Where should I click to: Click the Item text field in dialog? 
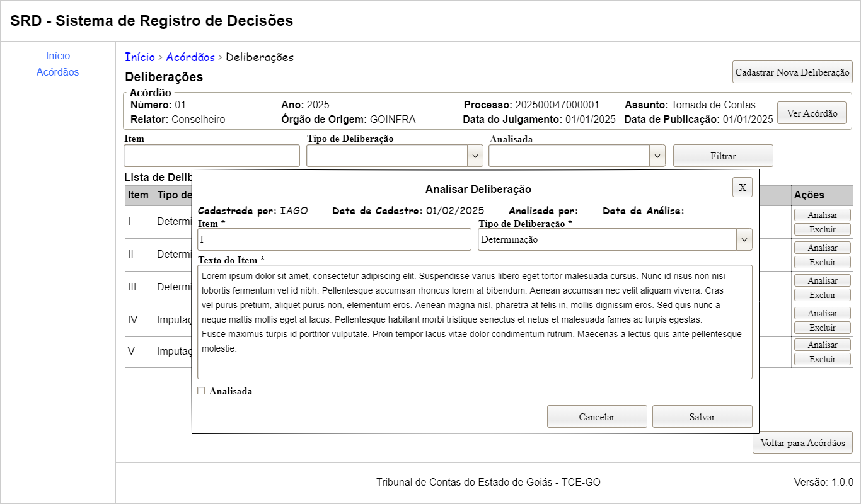click(334, 239)
